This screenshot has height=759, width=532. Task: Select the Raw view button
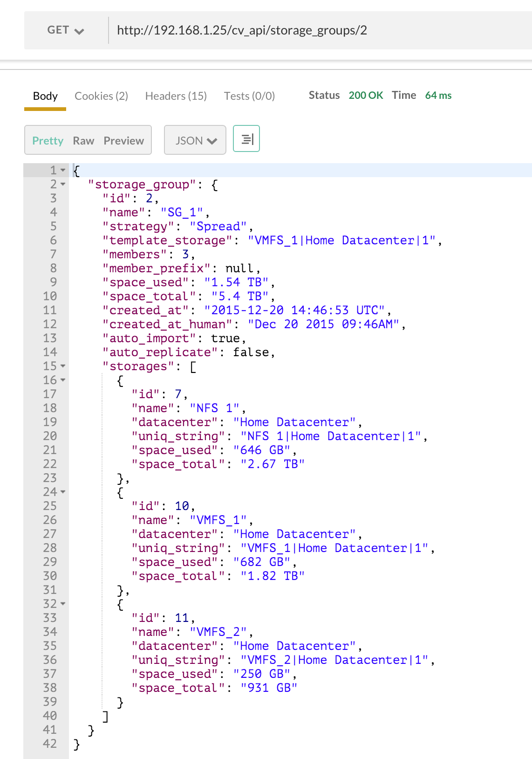[x=83, y=141]
